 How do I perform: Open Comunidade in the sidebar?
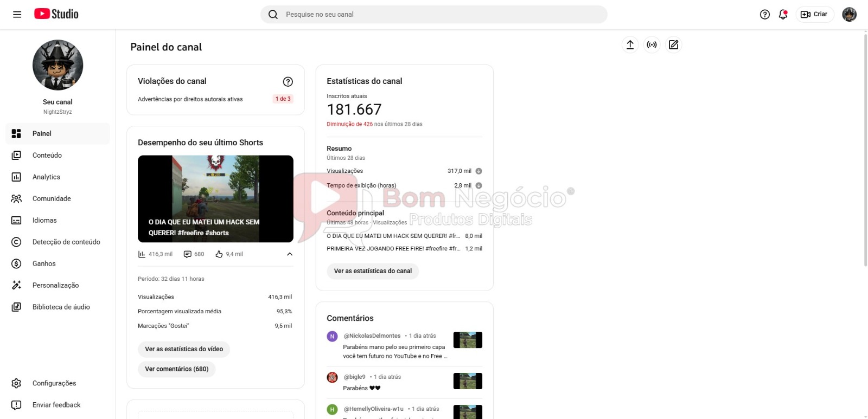click(x=58, y=199)
